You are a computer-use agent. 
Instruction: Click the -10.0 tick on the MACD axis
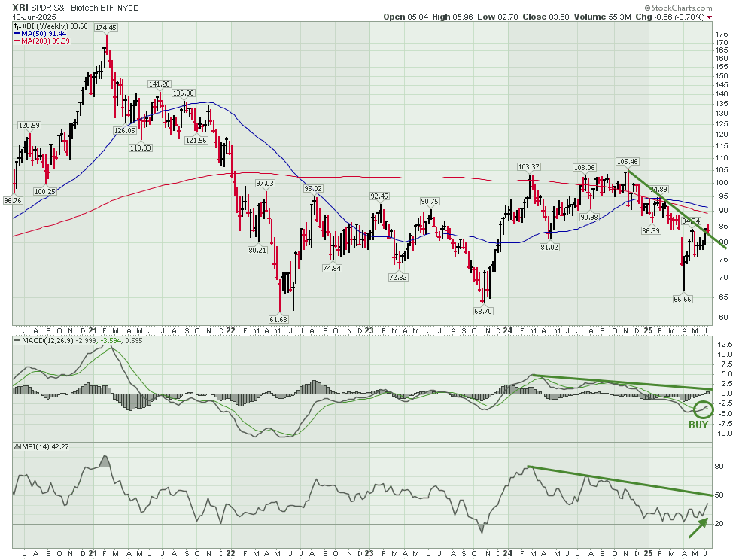(725, 434)
